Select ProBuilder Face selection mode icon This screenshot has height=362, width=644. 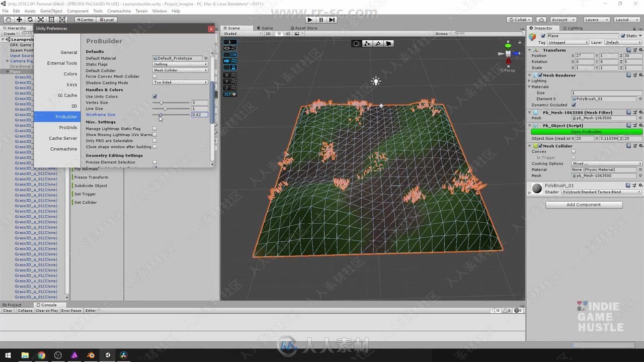click(388, 43)
